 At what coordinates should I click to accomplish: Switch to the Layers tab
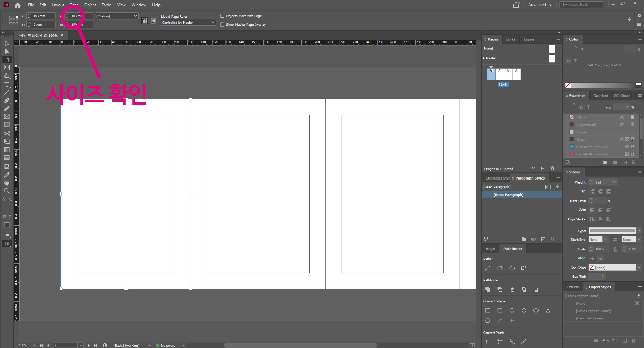click(x=529, y=39)
